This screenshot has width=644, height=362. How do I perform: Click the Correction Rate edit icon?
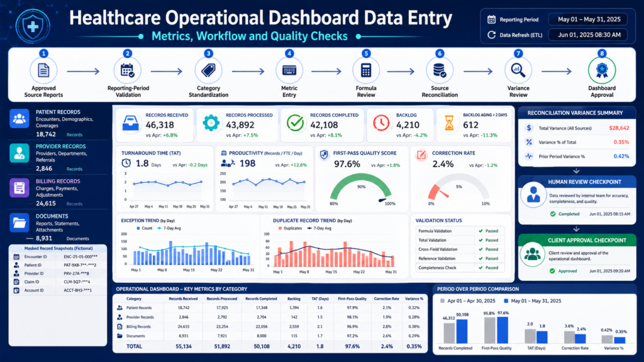(421, 155)
